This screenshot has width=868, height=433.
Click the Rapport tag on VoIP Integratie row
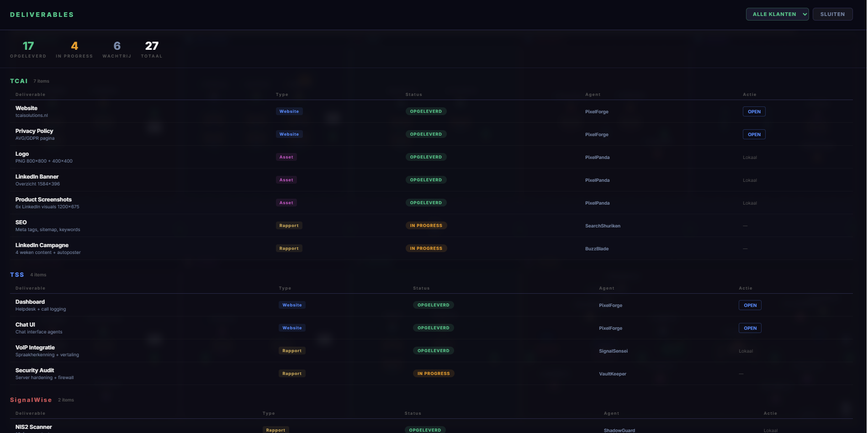[292, 351]
